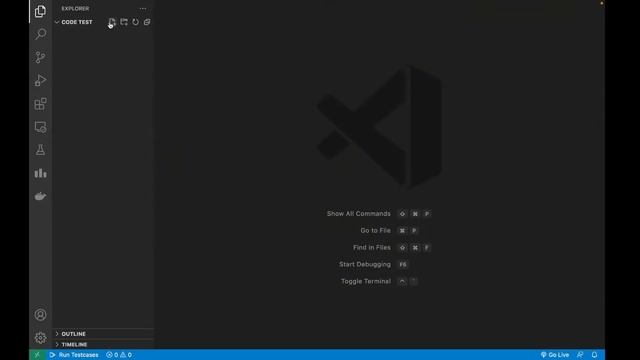Click the Go to File hint

click(x=375, y=231)
